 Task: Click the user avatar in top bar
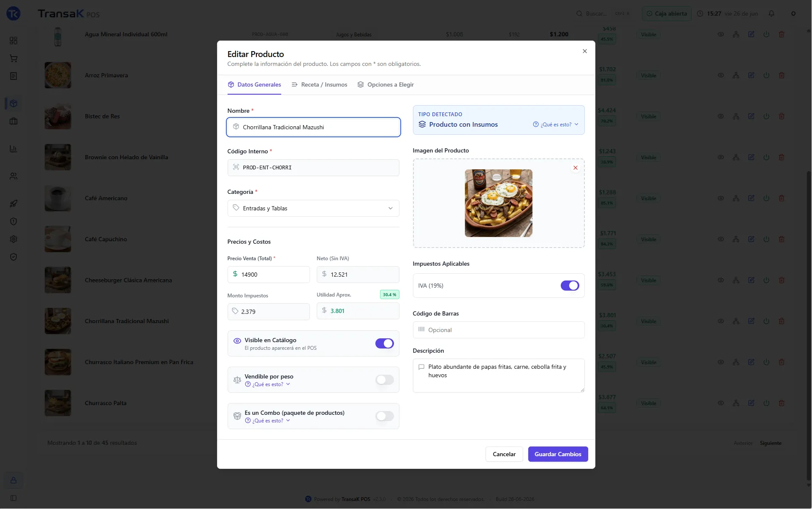pyautogui.click(x=793, y=14)
